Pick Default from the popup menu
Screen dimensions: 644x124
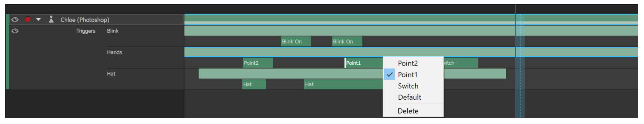click(x=409, y=97)
